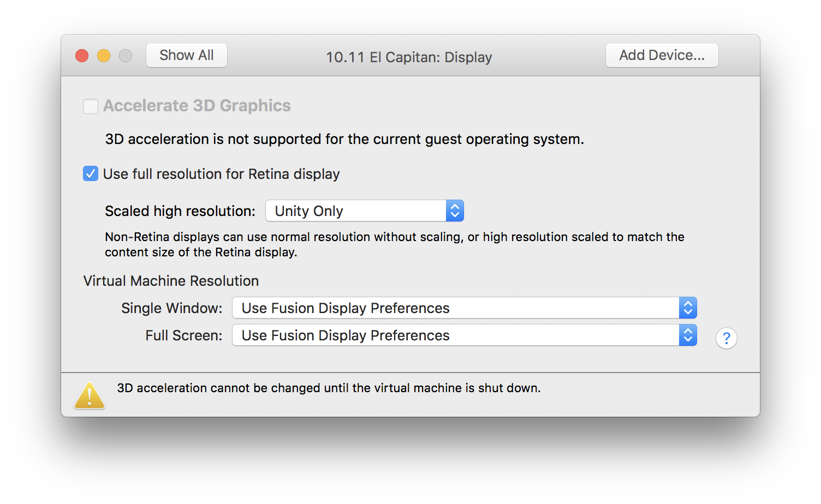Click the chevron on the Unity Only popup
Image resolution: width=821 pixels, height=504 pixels.
point(455,211)
